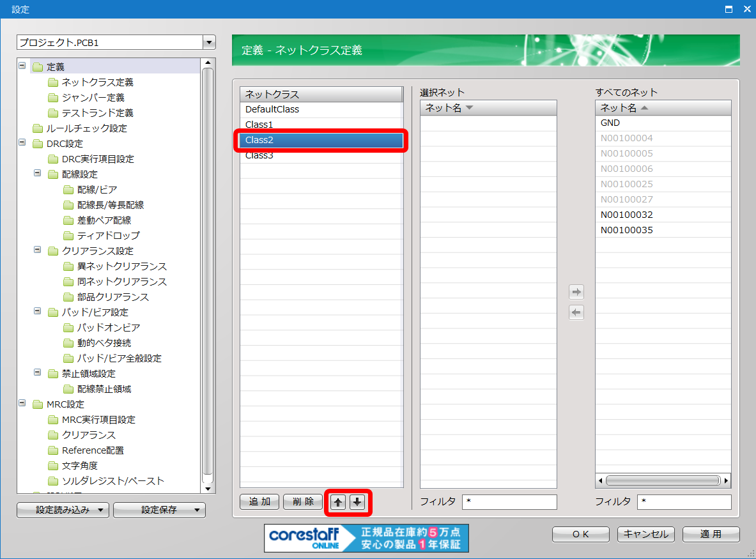The width and height of the screenshot is (756, 559).
Task: Move selected net class down with arrow icon
Action: point(358,502)
